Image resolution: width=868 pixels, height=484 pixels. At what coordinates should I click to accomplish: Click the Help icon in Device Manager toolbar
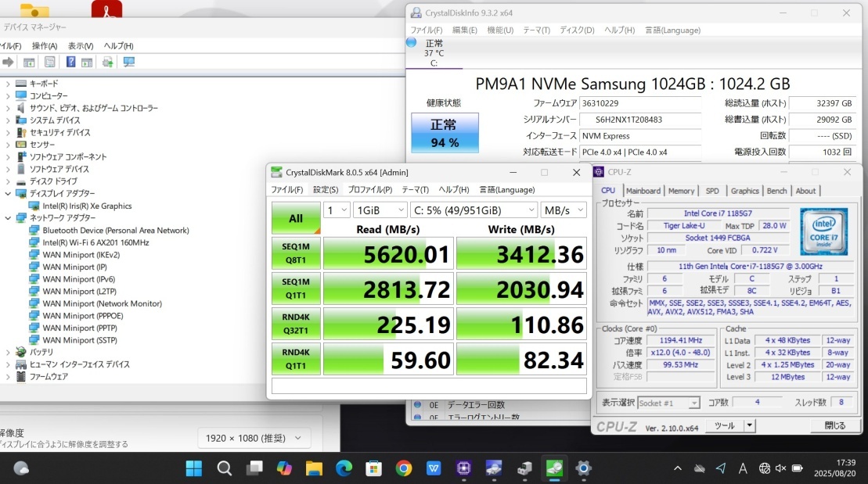70,62
